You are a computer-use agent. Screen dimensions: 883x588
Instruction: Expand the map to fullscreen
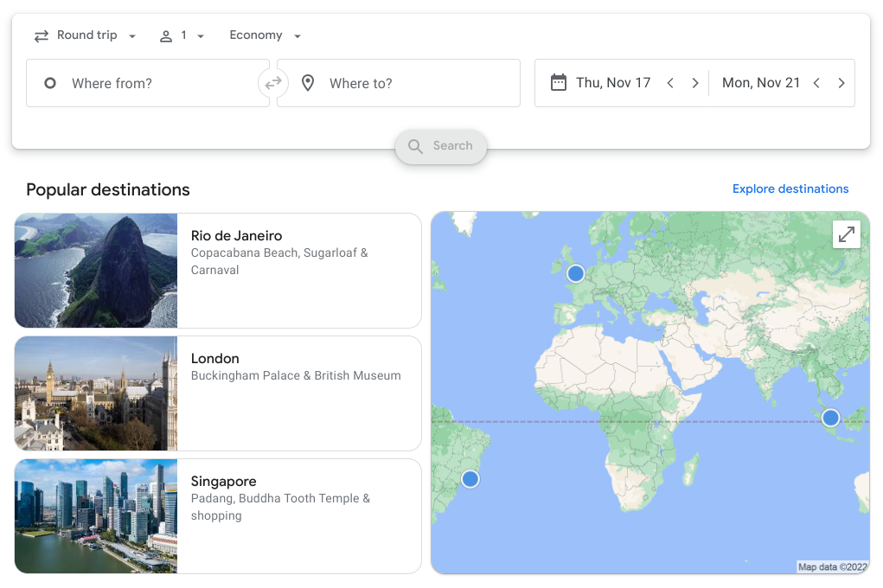pyautogui.click(x=847, y=234)
